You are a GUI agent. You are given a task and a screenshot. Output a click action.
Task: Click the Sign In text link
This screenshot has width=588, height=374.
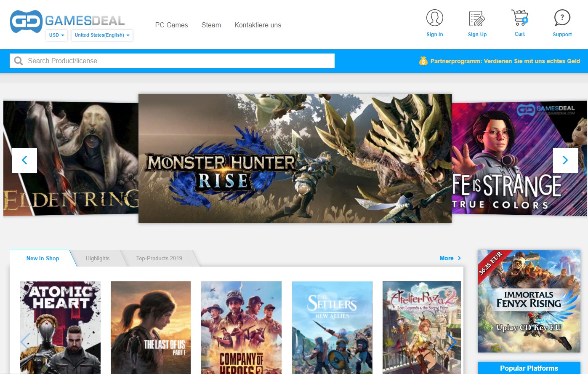[435, 35]
